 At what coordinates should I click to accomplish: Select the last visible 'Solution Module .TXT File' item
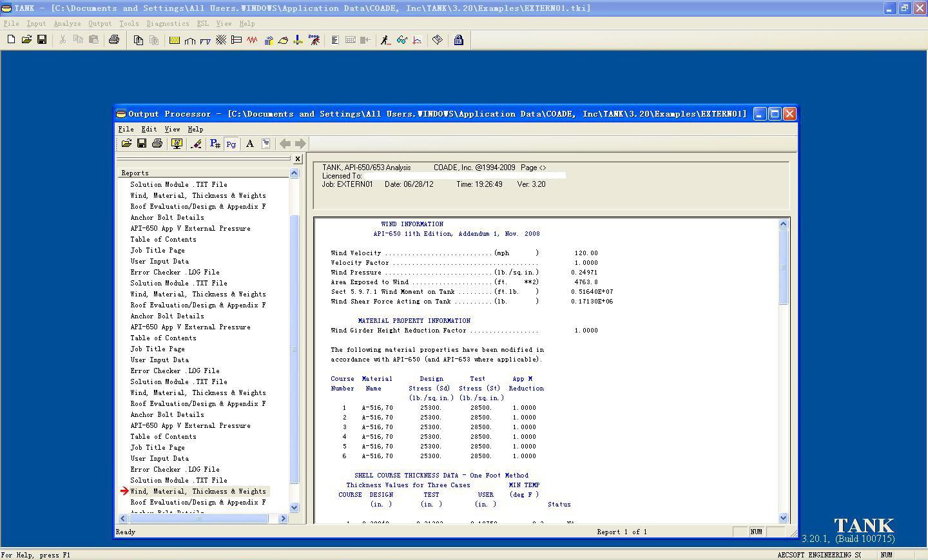[x=179, y=480]
